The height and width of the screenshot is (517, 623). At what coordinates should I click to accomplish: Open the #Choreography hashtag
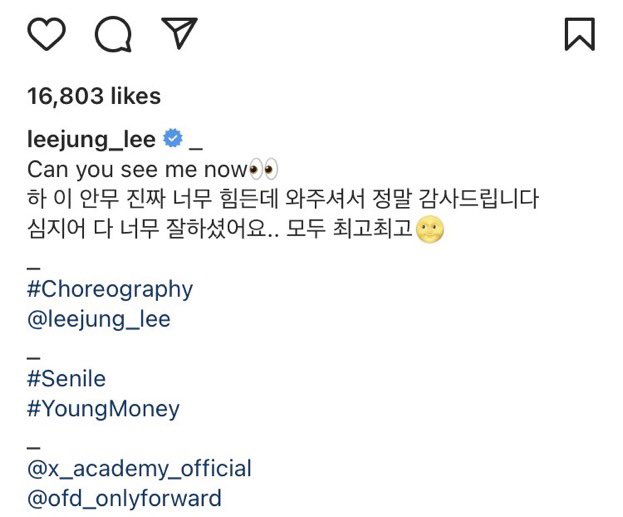(110, 289)
